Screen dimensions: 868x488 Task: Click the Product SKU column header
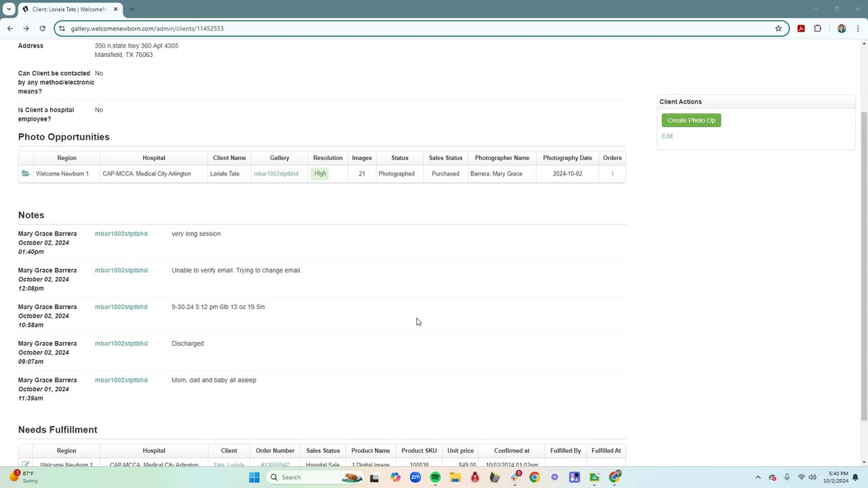(419, 451)
